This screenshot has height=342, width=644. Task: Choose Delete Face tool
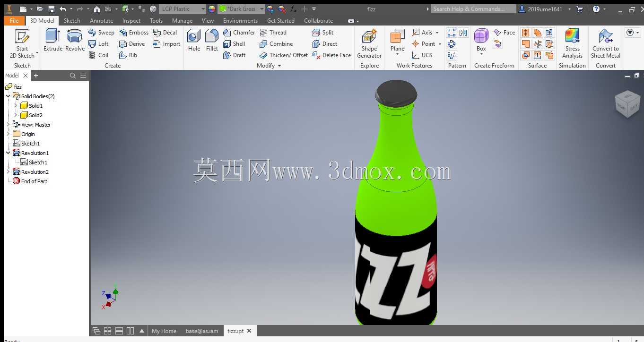tap(331, 55)
